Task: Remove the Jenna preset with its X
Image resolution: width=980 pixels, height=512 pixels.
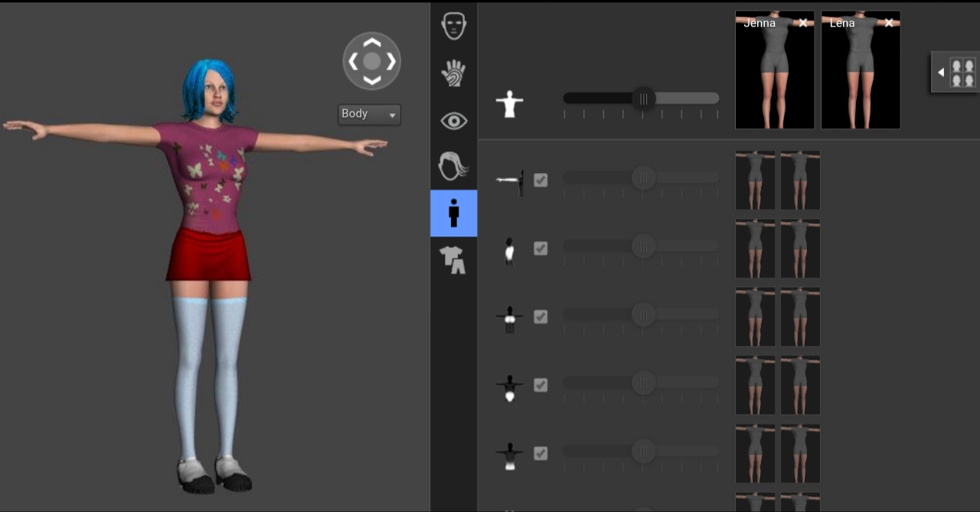Action: (x=802, y=23)
